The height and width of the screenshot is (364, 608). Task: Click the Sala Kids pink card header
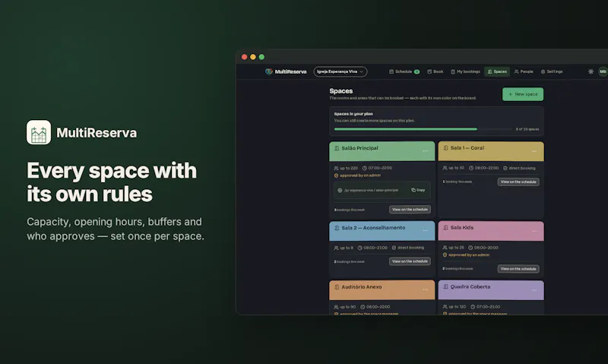click(491, 231)
